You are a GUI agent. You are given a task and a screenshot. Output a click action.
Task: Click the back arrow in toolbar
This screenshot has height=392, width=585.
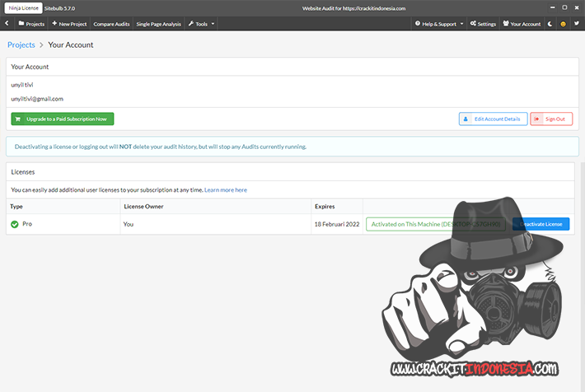coord(7,24)
